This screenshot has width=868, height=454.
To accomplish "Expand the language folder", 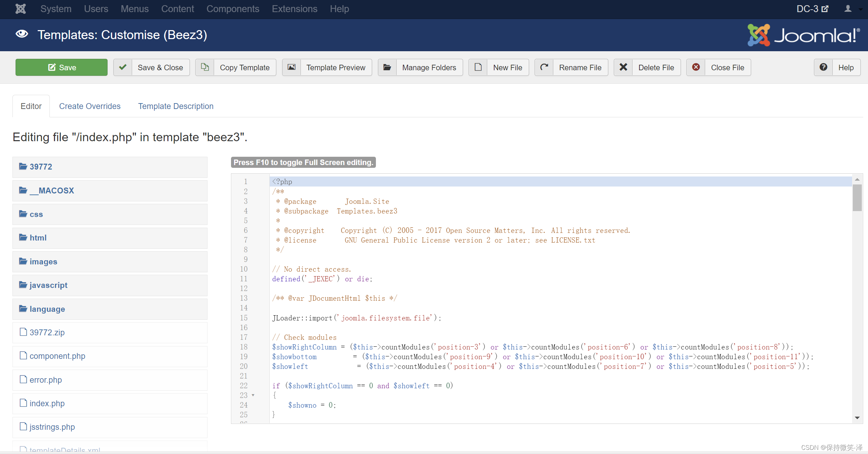I will point(47,309).
